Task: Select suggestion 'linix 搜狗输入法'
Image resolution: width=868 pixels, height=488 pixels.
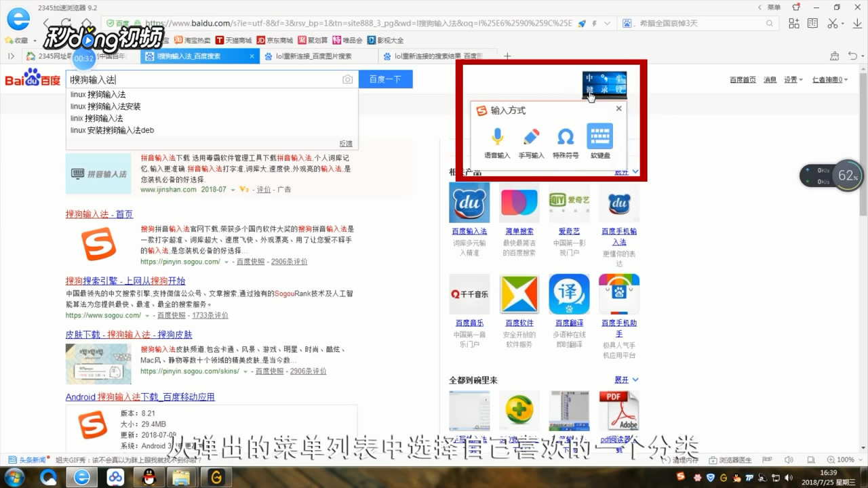Action: pos(96,118)
